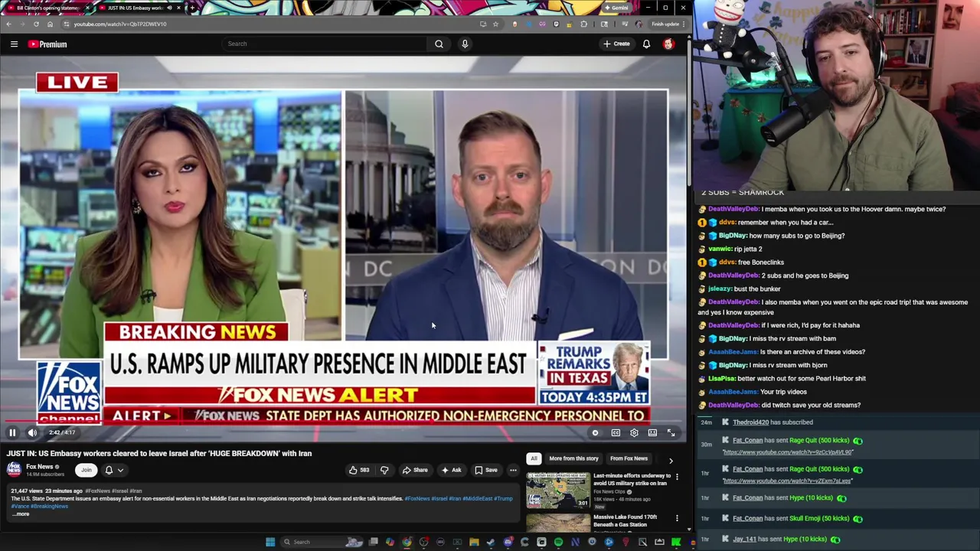Share the video

pyautogui.click(x=415, y=470)
